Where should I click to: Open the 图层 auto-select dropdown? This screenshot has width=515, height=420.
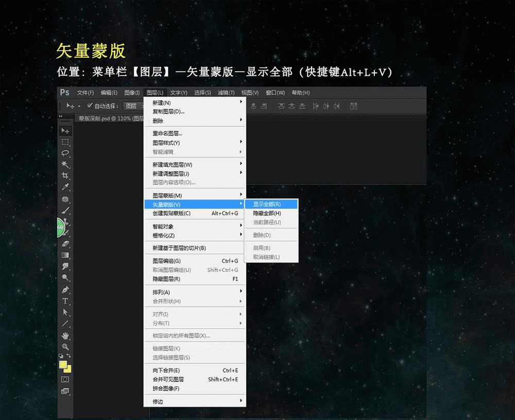pyautogui.click(x=134, y=106)
